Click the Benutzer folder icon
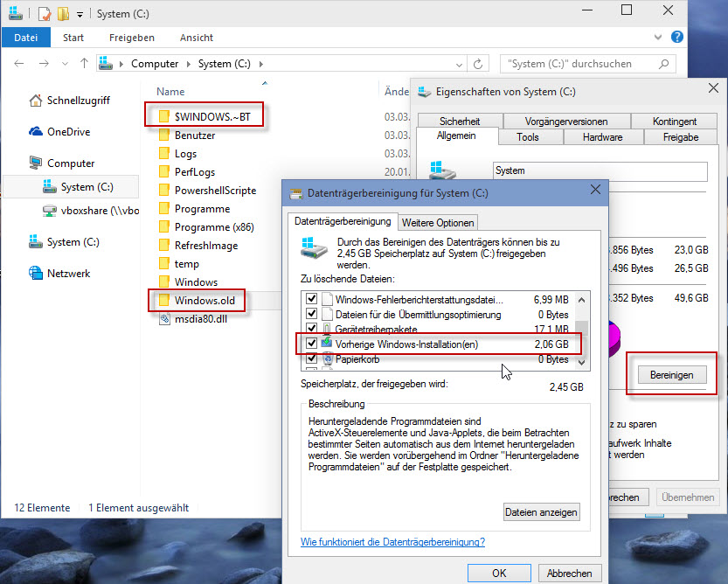 pos(164,136)
